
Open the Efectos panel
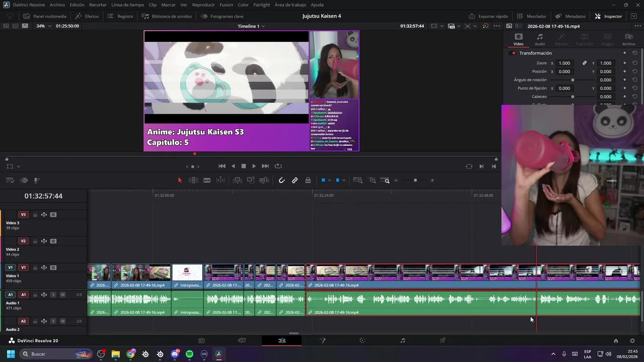[87, 16]
